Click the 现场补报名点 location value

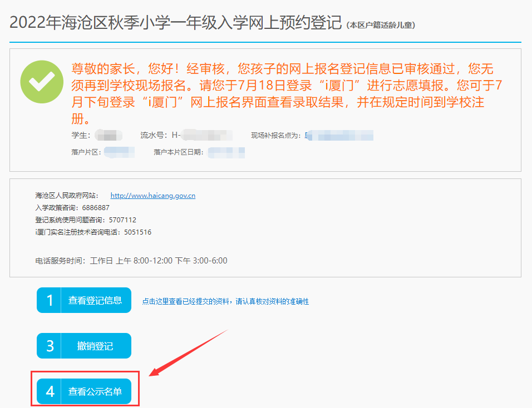pos(341,135)
